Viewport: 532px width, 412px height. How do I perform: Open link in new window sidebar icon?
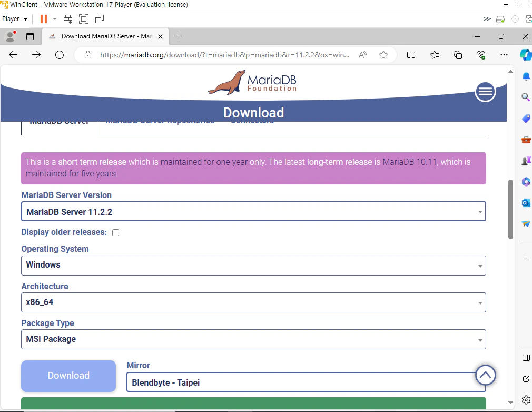[526, 379]
